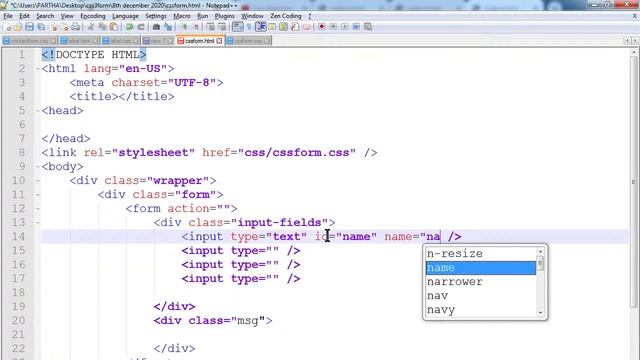Collapse the form tag fold on line 12
The image size is (640, 360).
(x=38, y=209)
